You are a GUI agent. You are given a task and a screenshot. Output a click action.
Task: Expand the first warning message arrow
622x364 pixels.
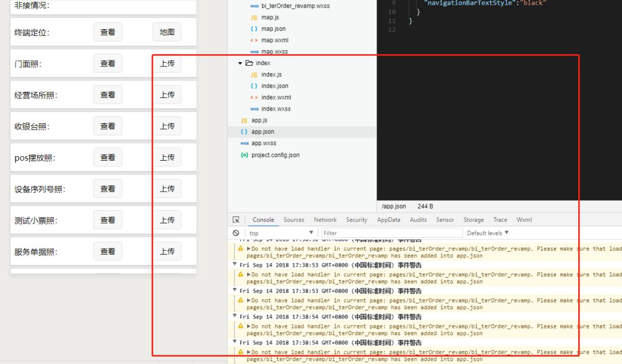[249, 249]
